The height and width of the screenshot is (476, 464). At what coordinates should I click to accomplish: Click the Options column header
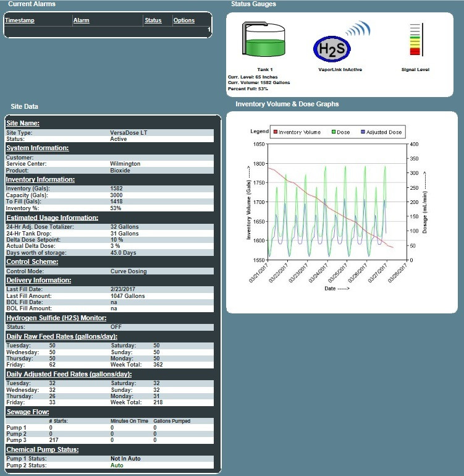point(184,20)
